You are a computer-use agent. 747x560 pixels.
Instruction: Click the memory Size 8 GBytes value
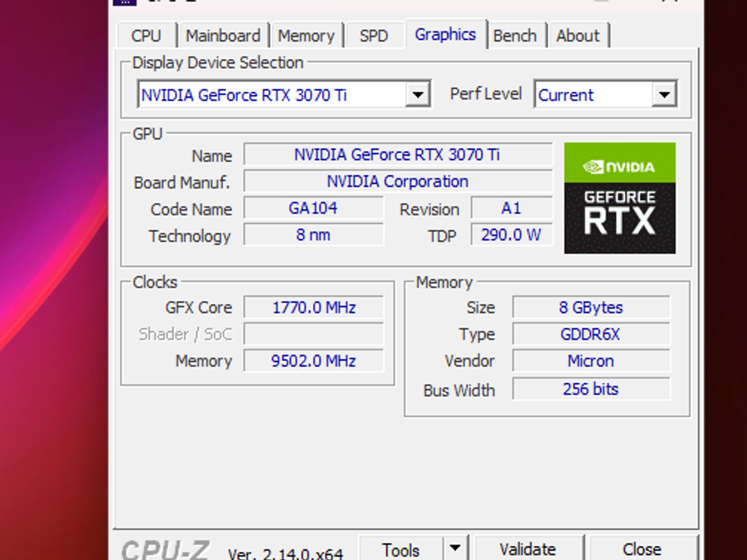point(591,307)
